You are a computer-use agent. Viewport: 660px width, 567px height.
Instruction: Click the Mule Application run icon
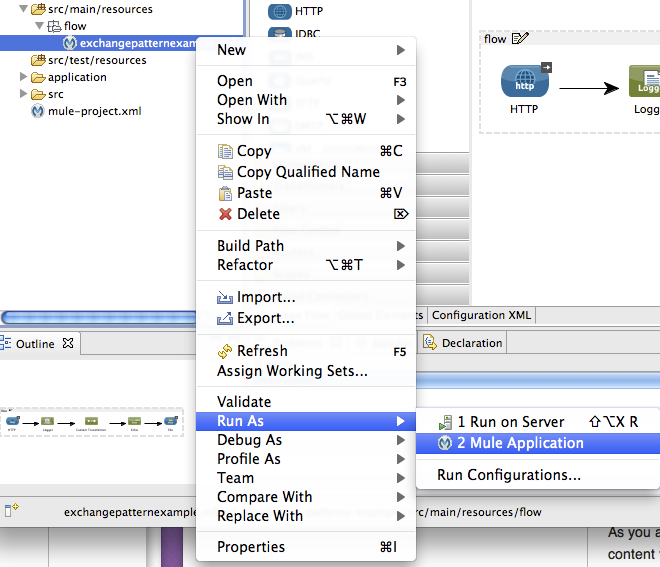tap(446, 443)
